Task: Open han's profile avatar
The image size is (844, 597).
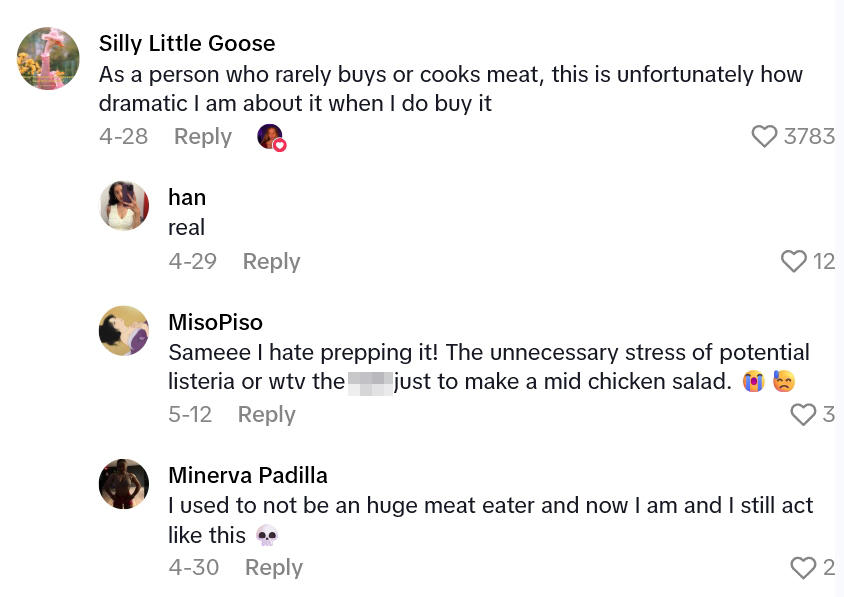Action: click(124, 206)
